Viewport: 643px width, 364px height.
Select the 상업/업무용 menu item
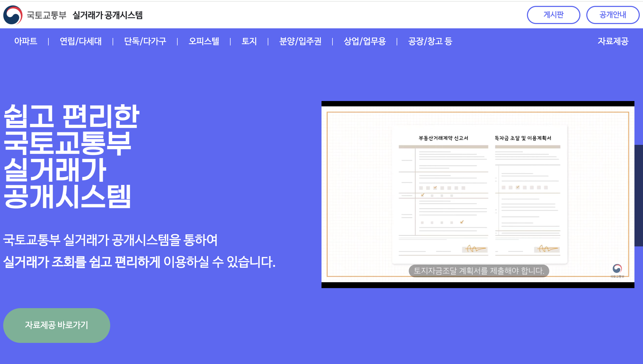(365, 41)
